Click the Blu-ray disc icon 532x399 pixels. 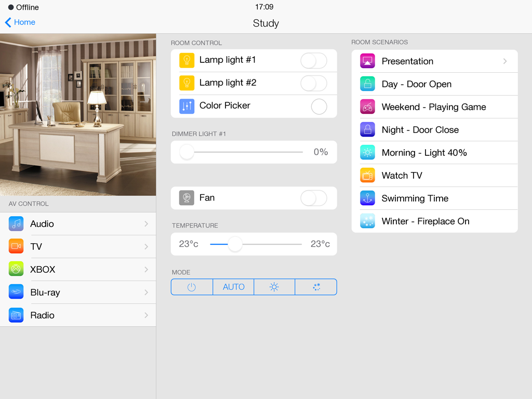16,292
